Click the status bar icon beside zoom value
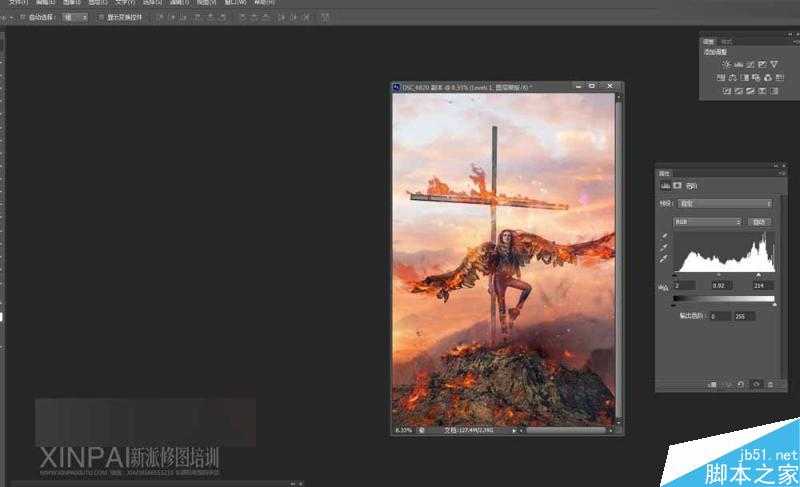800x487 pixels. (422, 430)
